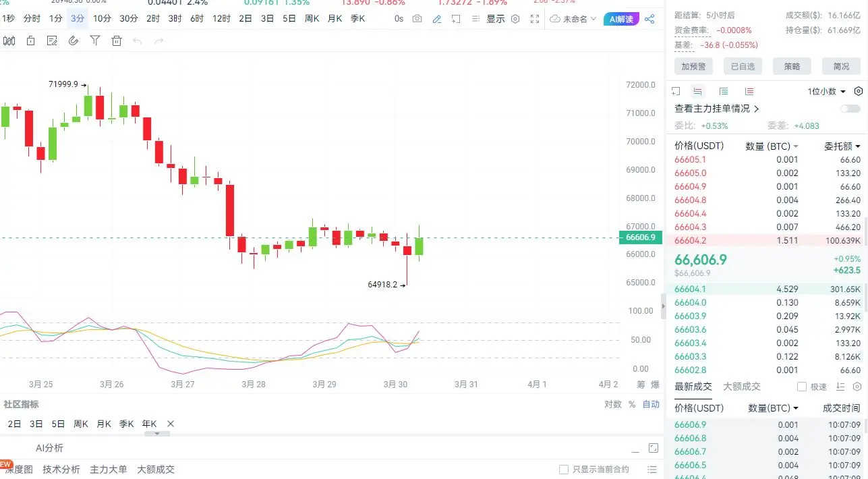This screenshot has width=868, height=479.
Task: Click the 策略 button
Action: click(x=792, y=66)
